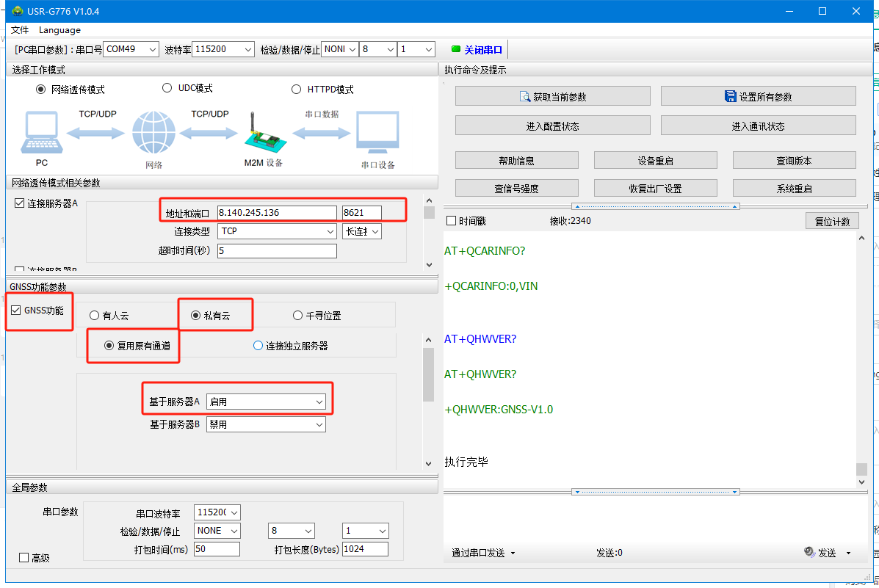This screenshot has width=879, height=588.
Task: Toggle the 时间戳 checkbox
Action: pos(452,221)
